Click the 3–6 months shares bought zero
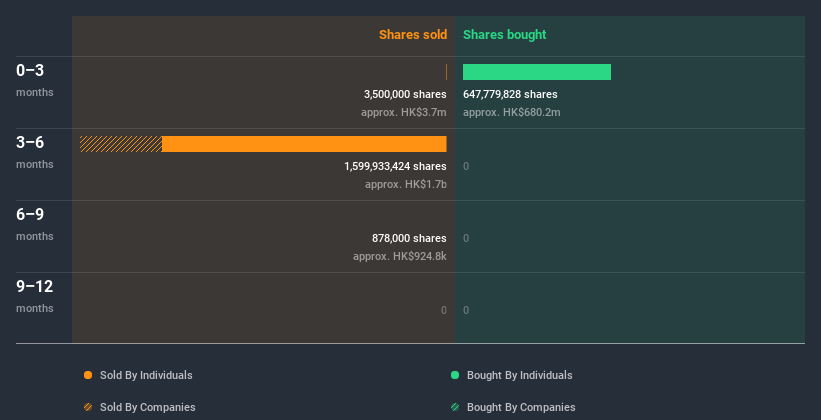Image resolution: width=821 pixels, height=420 pixels. [466, 167]
